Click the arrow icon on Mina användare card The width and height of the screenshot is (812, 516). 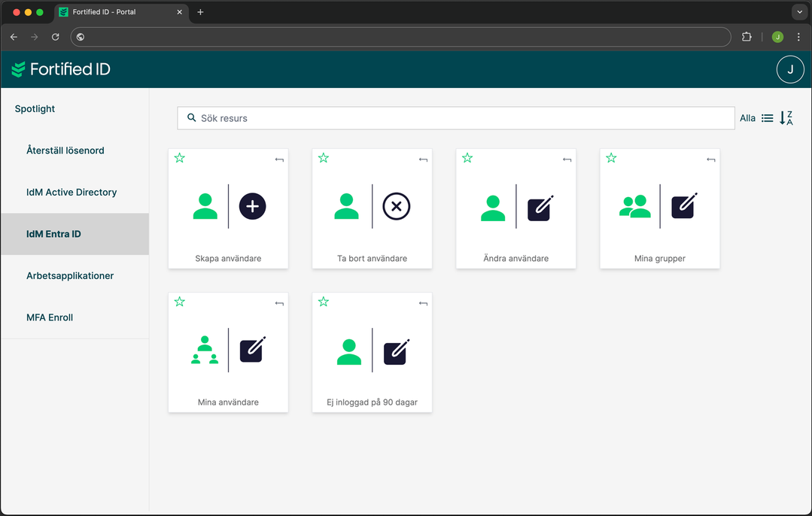pos(279,303)
